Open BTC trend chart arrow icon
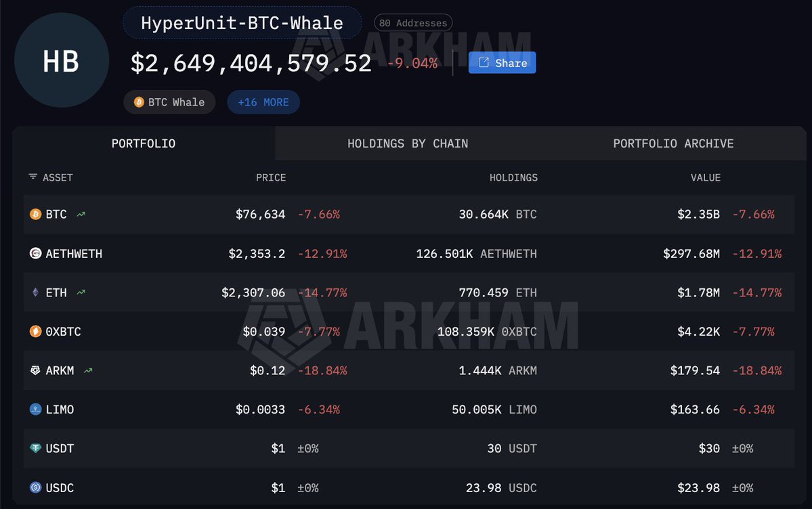The width and height of the screenshot is (812, 509). 81,215
